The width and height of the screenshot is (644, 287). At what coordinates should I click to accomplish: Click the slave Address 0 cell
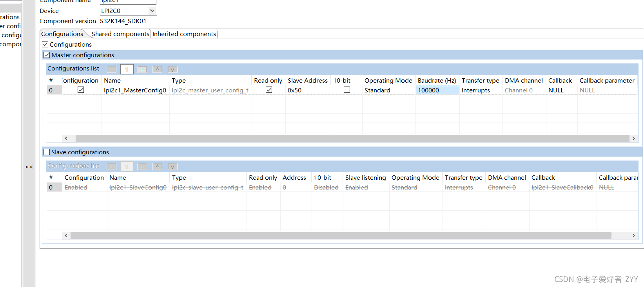[296, 187]
